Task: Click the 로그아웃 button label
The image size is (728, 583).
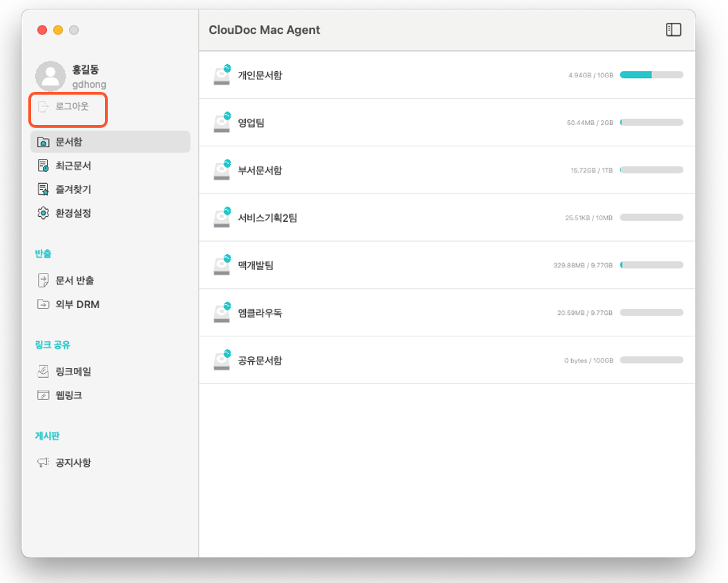Action: (x=72, y=106)
